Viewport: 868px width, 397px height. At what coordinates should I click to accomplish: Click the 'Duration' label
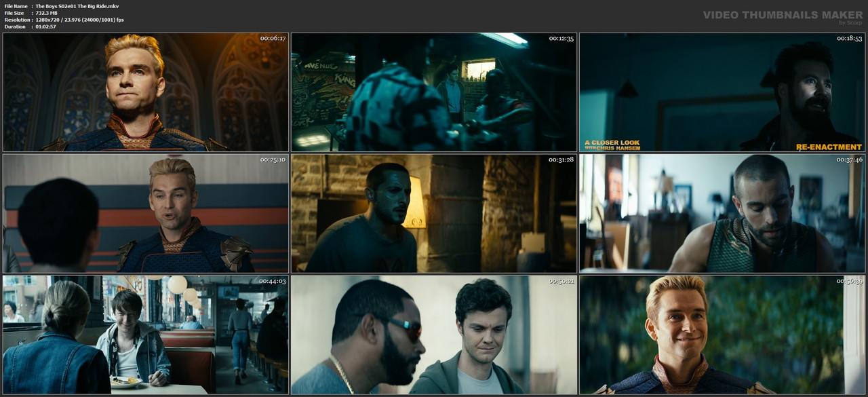tap(15, 26)
